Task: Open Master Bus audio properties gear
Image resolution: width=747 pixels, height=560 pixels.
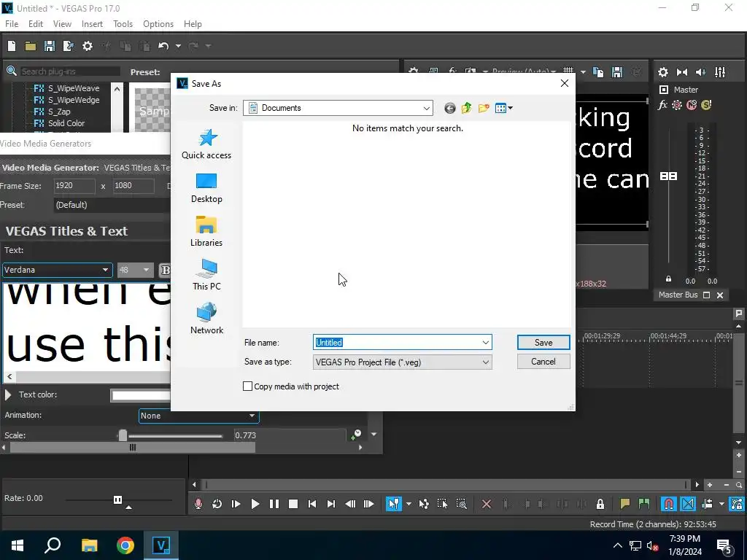Action: point(662,72)
